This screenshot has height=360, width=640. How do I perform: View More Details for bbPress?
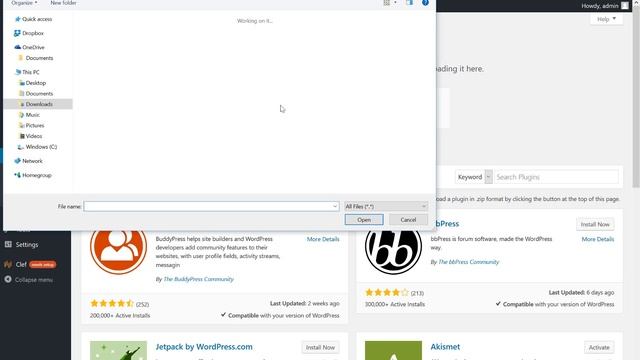(x=598, y=239)
